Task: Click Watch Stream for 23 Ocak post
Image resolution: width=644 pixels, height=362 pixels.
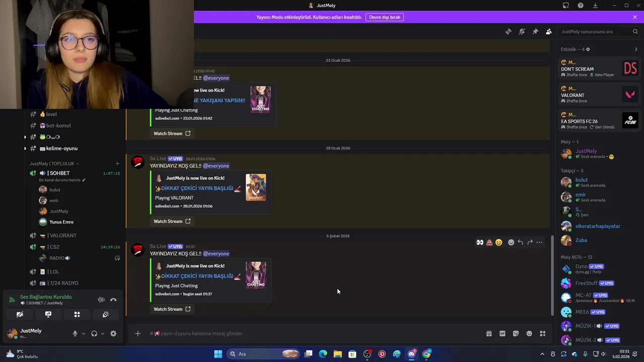Action: point(172,133)
